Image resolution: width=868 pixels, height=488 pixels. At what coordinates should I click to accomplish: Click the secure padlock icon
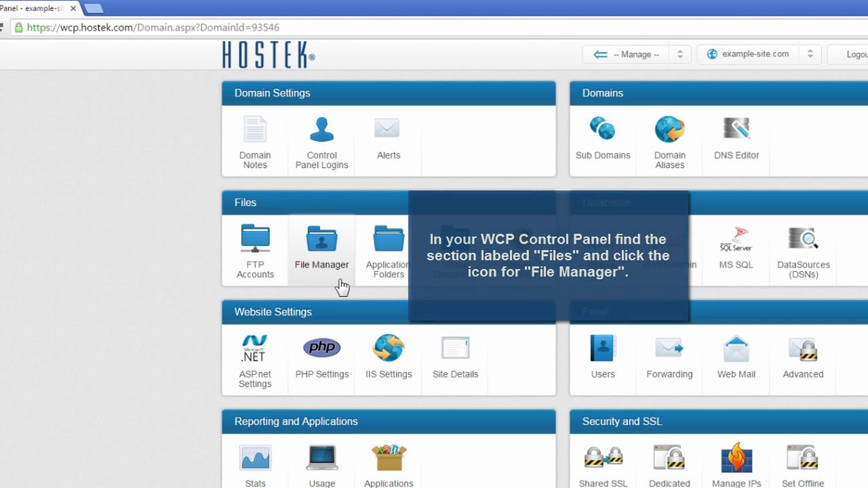[x=19, y=28]
